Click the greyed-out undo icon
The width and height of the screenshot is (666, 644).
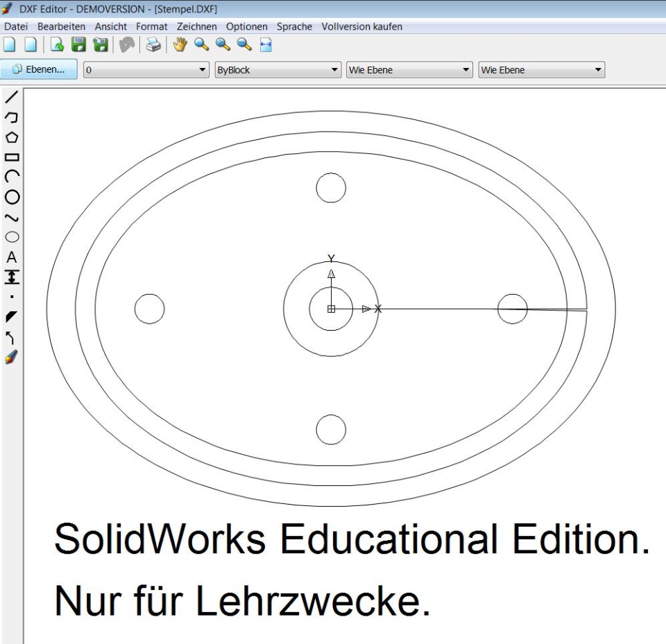pos(126,44)
